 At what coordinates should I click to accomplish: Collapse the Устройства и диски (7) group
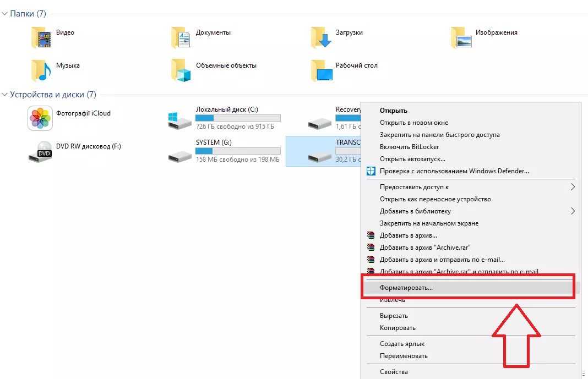click(4, 95)
